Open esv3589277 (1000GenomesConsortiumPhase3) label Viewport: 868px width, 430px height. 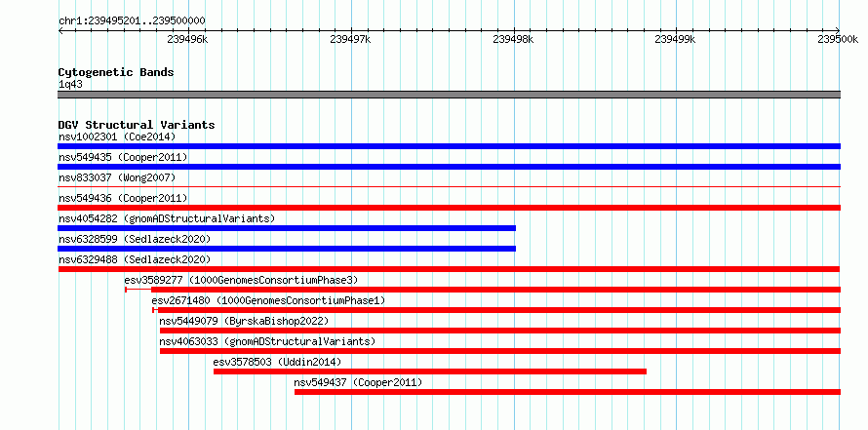(241, 280)
